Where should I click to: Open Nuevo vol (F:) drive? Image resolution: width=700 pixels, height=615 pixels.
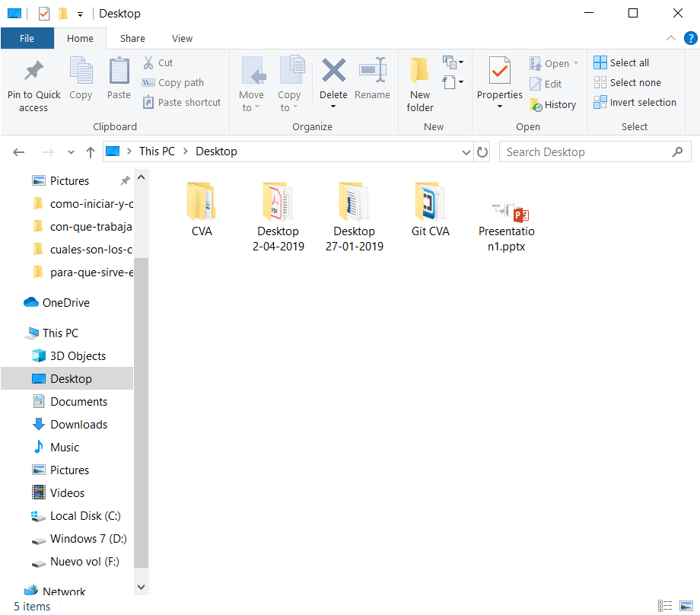coord(75,562)
